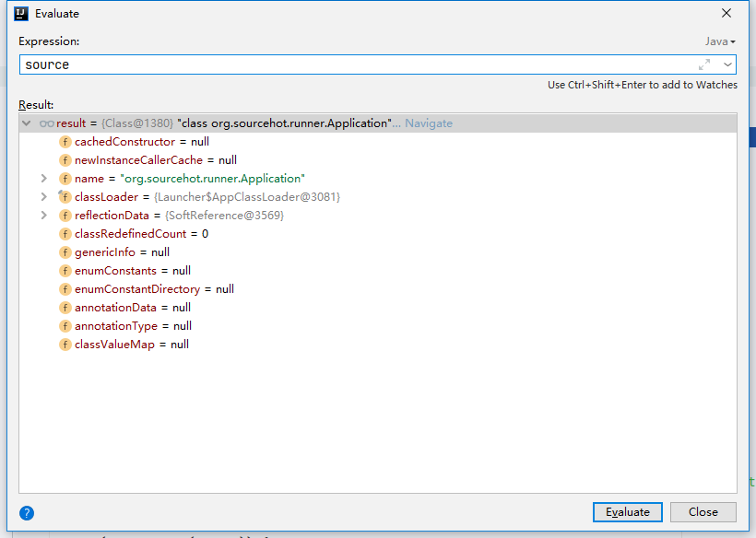The image size is (756, 538).
Task: Click the field icon beside genericInfo
Action: [x=65, y=252]
